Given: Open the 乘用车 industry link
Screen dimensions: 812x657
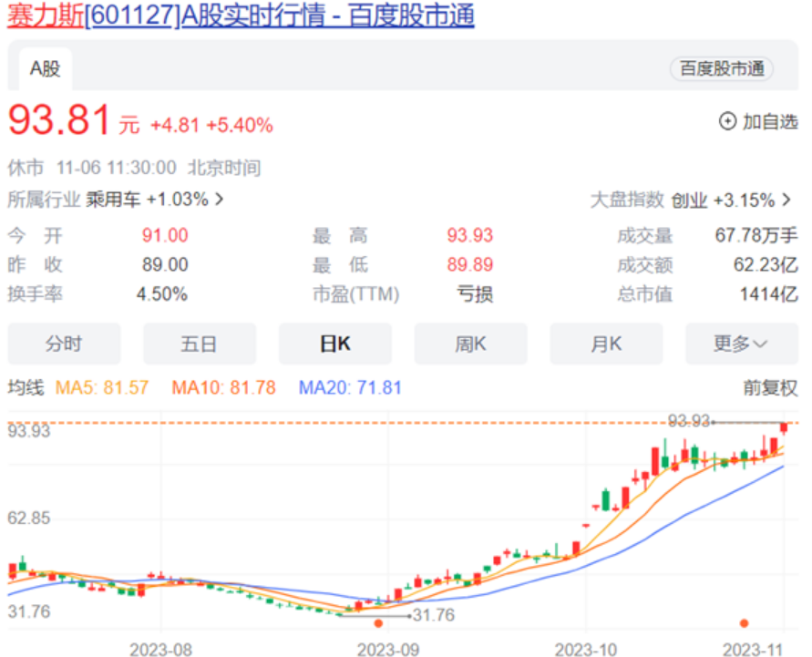Looking at the screenshot, I should 113,200.
